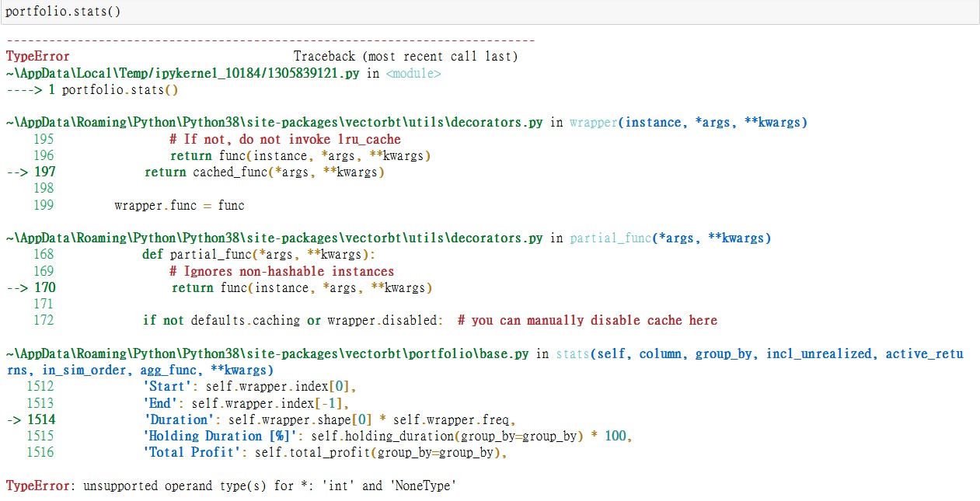Click line 196 'return func(instance, *args, **kwargs)'
This screenshot has height=501, width=980.
point(301,156)
